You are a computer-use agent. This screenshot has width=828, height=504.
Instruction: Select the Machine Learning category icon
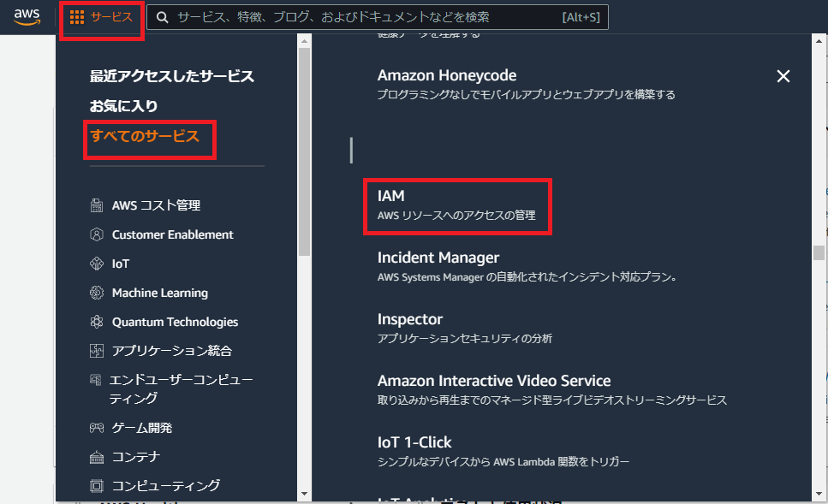coord(97,293)
